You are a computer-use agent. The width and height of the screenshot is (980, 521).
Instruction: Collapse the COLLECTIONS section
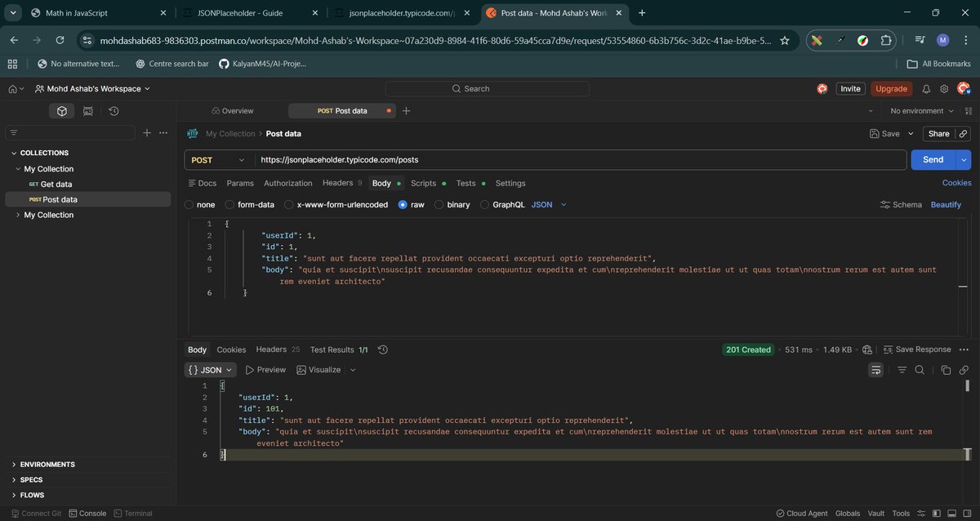pos(15,153)
